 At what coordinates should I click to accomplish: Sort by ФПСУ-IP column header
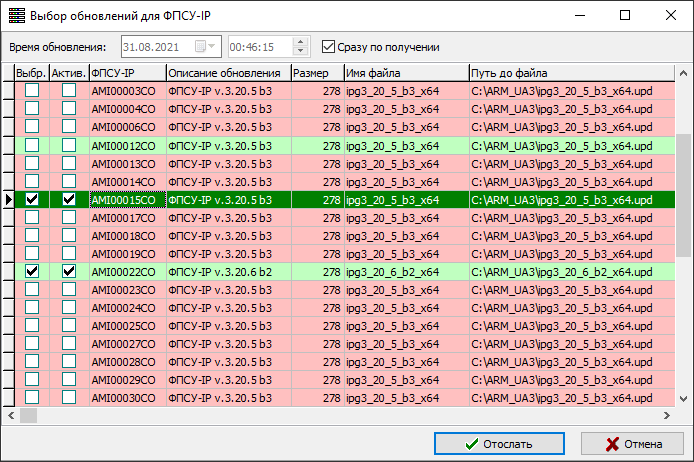pos(126,73)
